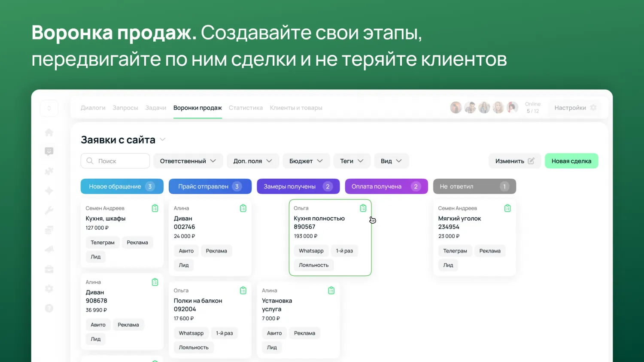Click the briefcase icon in the sidebar
Image resolution: width=644 pixels, height=362 pixels.
point(49,269)
